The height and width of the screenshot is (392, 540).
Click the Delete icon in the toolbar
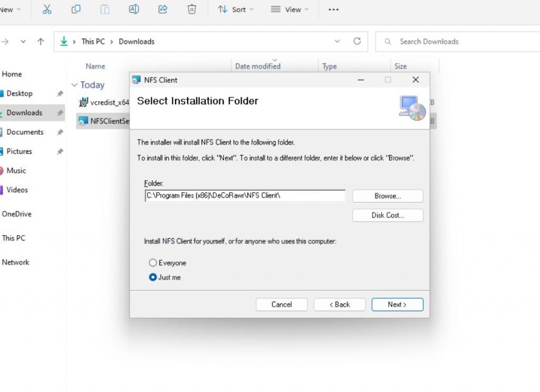pos(191,9)
